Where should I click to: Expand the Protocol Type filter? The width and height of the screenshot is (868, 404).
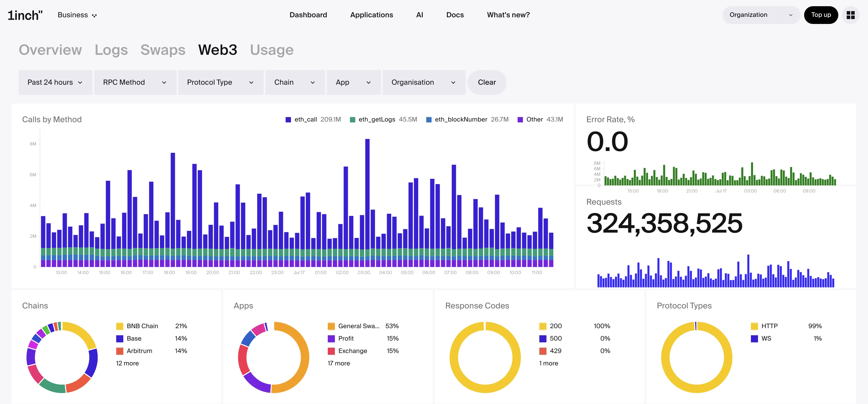click(221, 82)
